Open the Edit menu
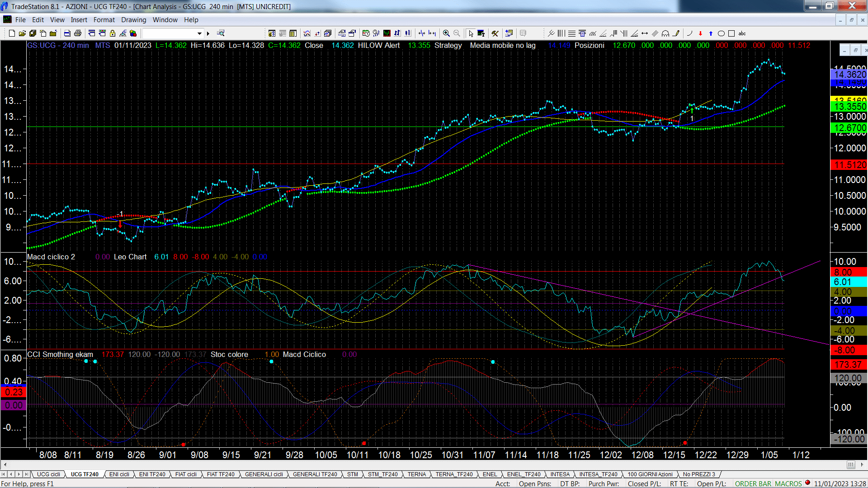 click(x=38, y=20)
